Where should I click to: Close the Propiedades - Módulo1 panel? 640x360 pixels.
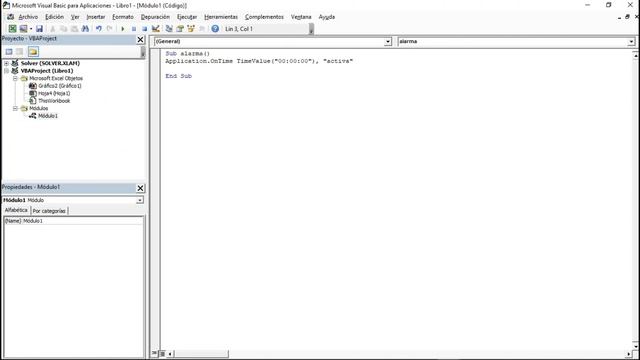pyautogui.click(x=140, y=188)
